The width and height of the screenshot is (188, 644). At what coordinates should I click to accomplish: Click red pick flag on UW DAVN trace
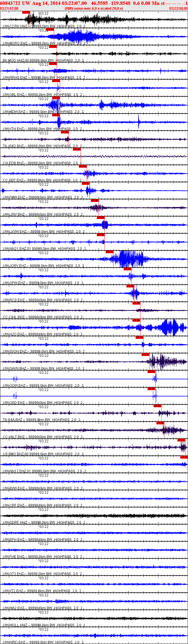click(146, 355)
